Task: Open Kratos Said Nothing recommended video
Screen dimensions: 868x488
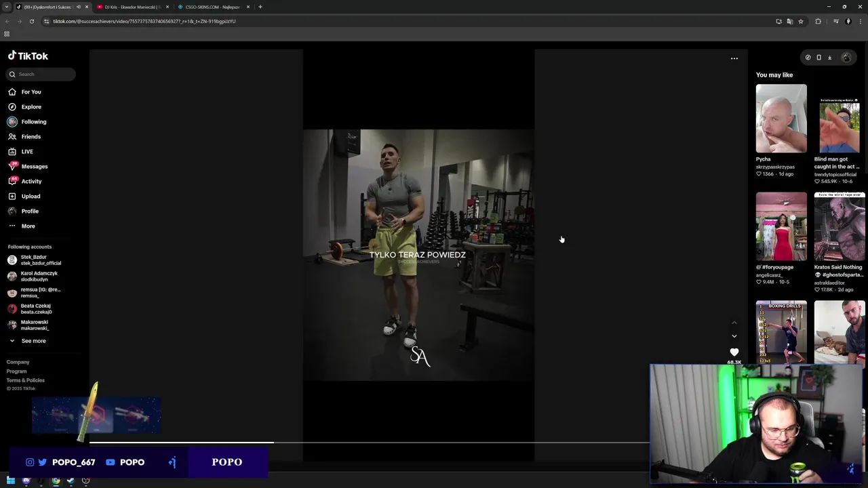Action: coord(840,226)
